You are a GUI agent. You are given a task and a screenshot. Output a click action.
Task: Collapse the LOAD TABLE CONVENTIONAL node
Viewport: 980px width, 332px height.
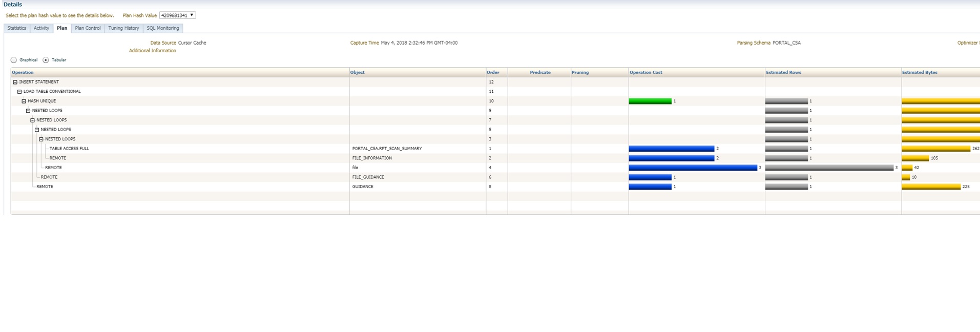point(19,92)
